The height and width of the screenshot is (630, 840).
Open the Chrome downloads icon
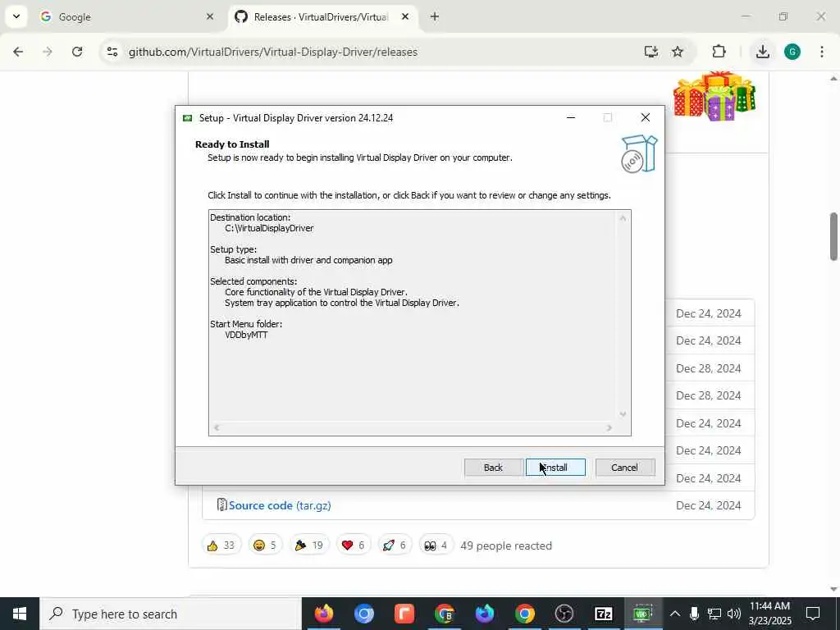coord(762,52)
